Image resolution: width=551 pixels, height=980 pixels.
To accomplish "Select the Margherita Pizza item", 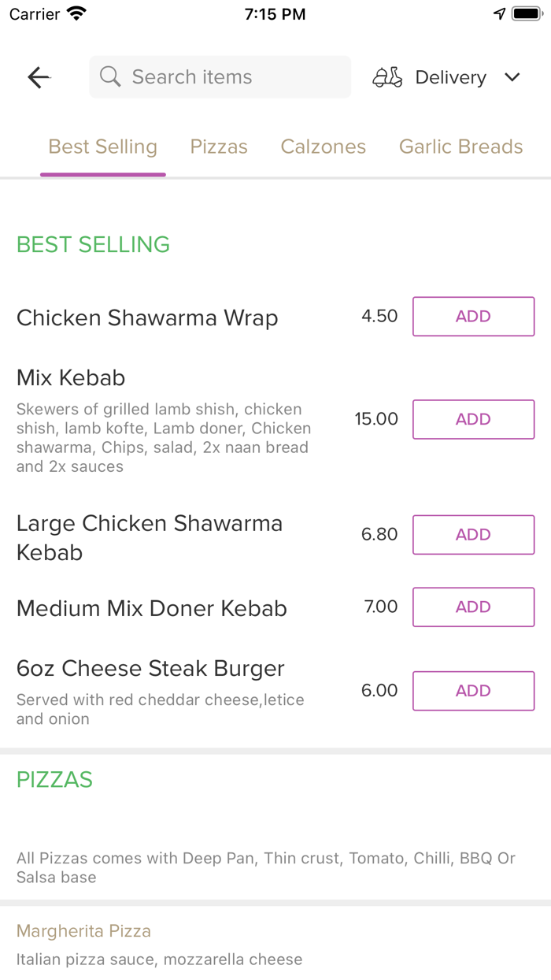I will coord(83,930).
